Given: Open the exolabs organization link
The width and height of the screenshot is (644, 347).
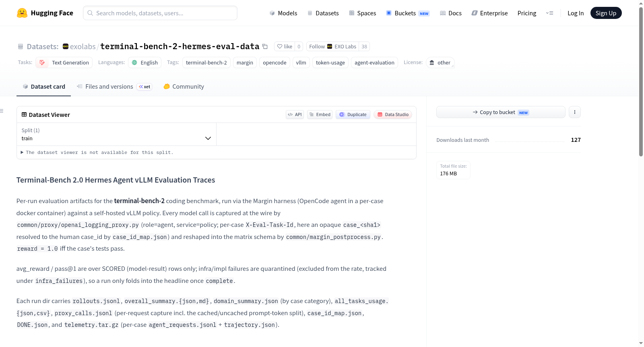Looking at the screenshot, I should [83, 46].
